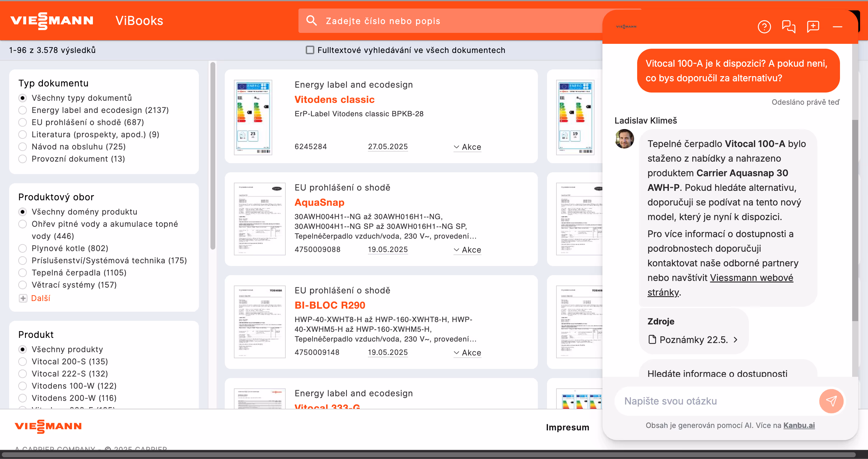
Task: Expand Akce menu for BI-BLOC R290
Action: [468, 352]
